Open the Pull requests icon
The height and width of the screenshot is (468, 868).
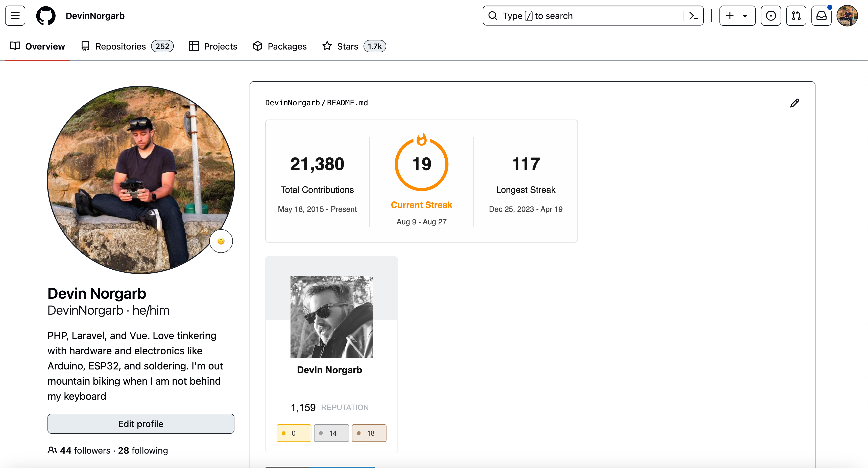(x=796, y=16)
